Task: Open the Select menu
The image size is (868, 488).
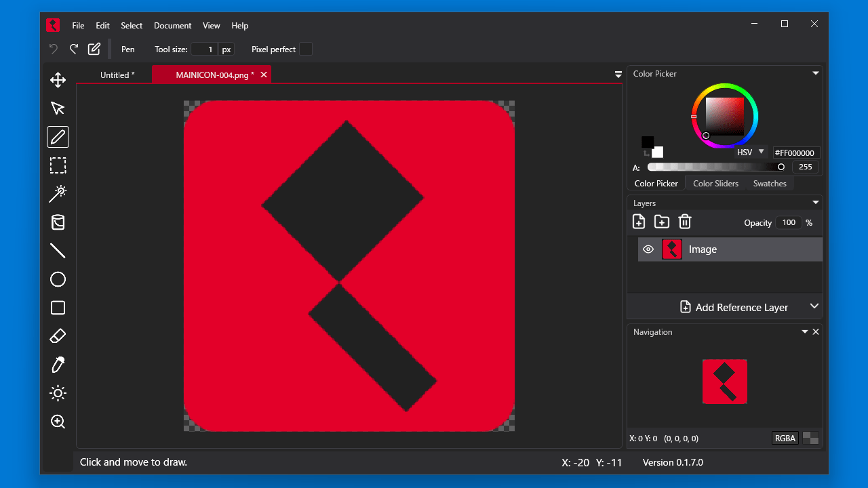Action: [132, 26]
